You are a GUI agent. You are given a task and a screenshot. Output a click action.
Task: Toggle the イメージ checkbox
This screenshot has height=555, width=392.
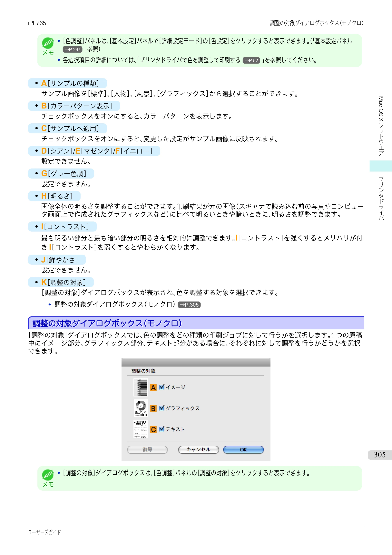[x=162, y=387]
